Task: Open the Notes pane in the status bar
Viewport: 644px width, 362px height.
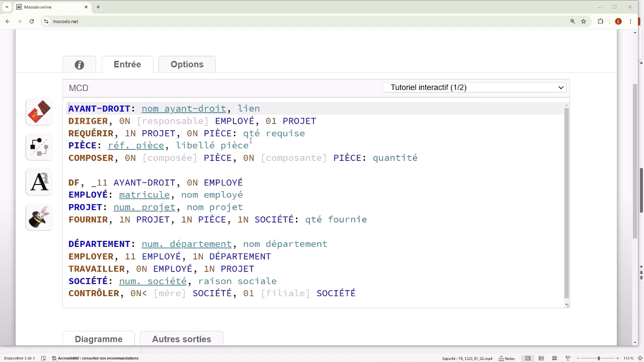Action: point(506,358)
